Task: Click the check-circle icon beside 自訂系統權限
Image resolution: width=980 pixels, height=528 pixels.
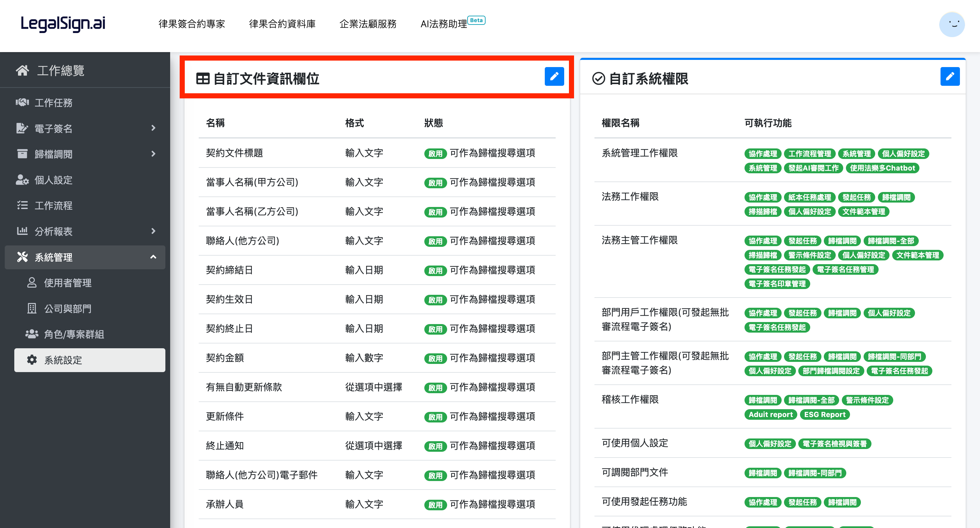Action: (599, 79)
